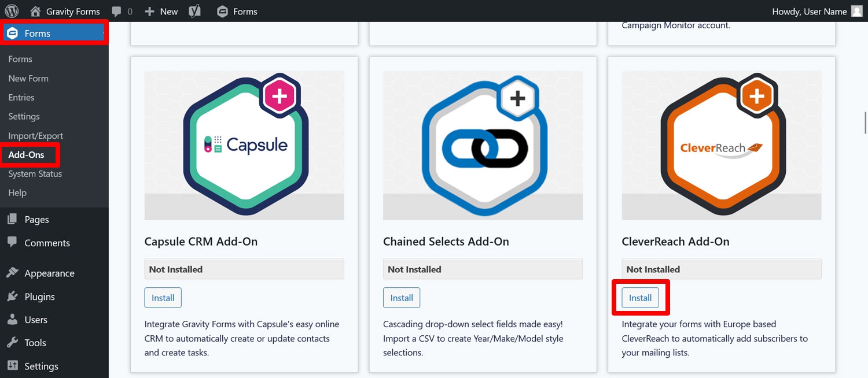Image resolution: width=868 pixels, height=378 pixels.
Task: Click the Forms sidebar menu icon
Action: tap(12, 34)
